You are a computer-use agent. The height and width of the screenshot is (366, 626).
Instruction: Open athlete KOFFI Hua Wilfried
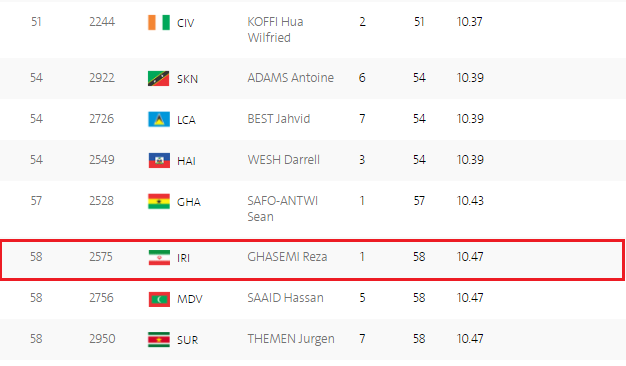[x=275, y=30]
